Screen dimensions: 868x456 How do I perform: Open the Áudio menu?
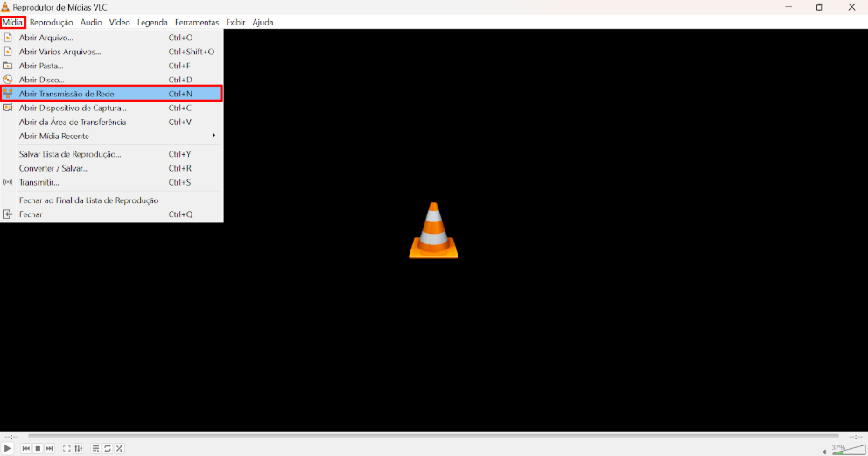click(x=91, y=22)
